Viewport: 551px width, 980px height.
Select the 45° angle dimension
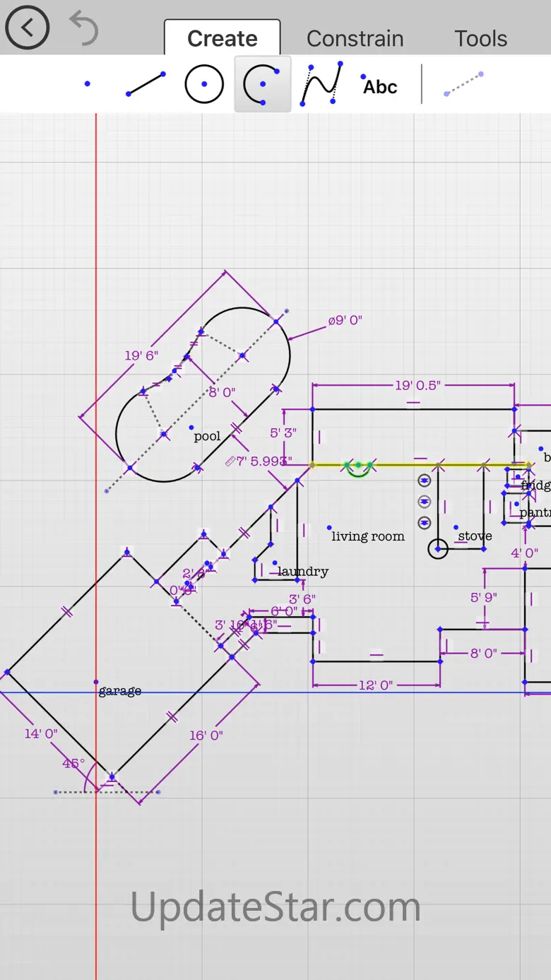click(x=73, y=763)
